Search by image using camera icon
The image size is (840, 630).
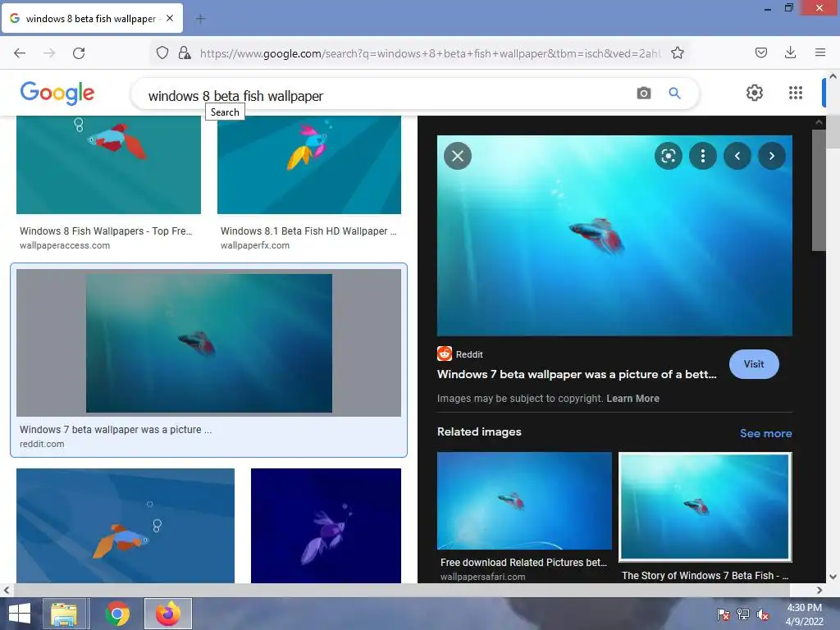pos(644,94)
